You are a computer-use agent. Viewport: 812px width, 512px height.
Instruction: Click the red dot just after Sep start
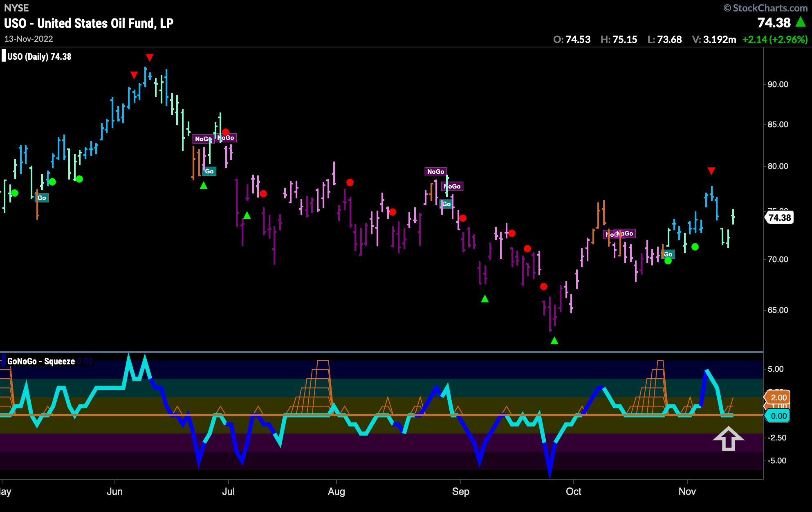463,218
